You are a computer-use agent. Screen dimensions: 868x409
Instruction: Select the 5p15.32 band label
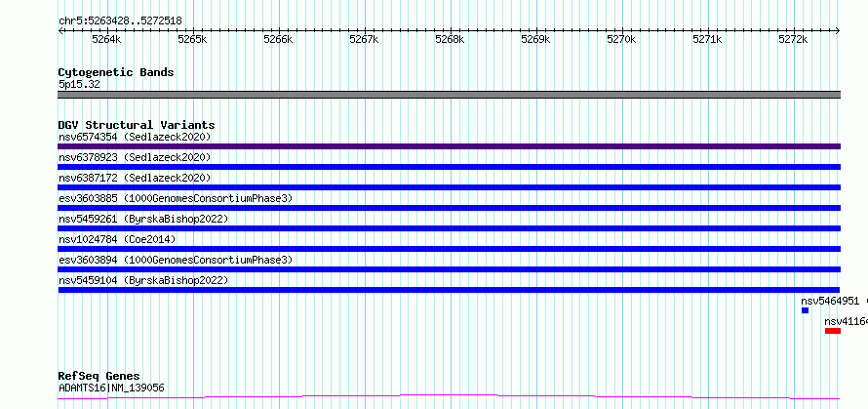coord(79,85)
